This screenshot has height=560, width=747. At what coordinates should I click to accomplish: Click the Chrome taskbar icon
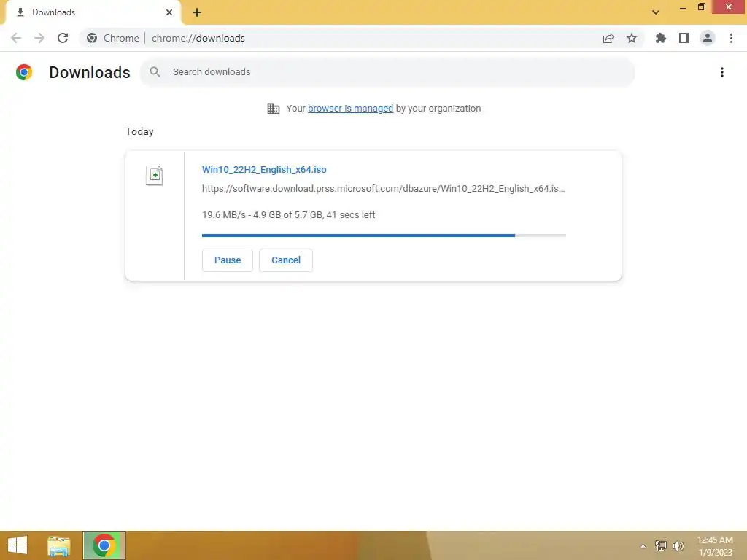point(104,545)
